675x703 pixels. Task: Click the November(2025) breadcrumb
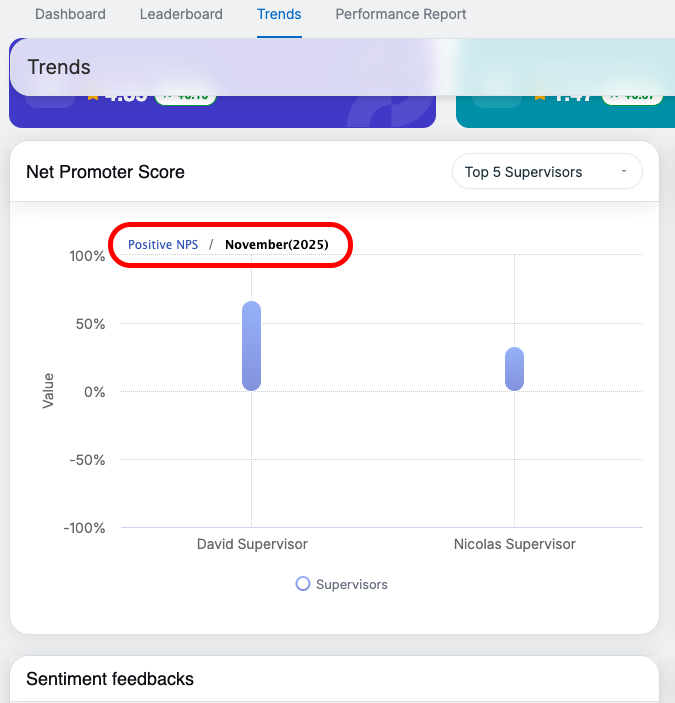(276, 245)
